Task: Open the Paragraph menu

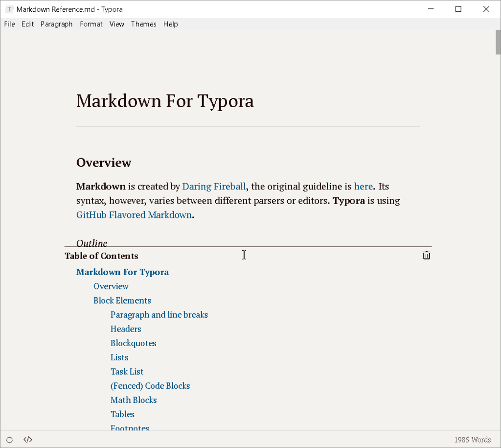Action: [x=57, y=24]
